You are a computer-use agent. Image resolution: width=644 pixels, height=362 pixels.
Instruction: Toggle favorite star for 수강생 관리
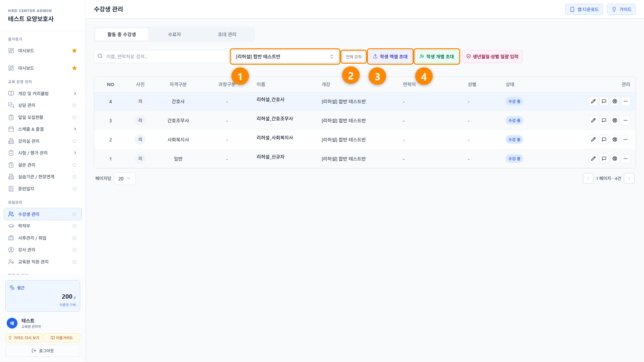pyautogui.click(x=74, y=214)
